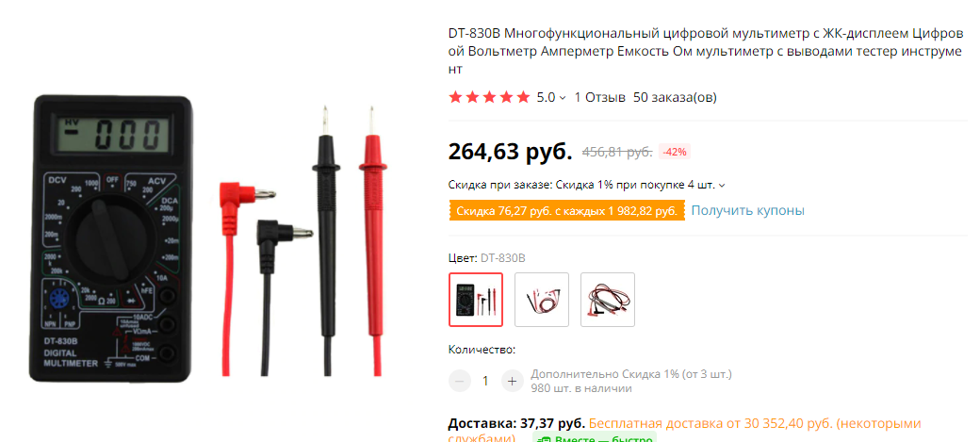This screenshot has width=980, height=442.
Task: Click the Вместе — быстро green badge
Action: 595,437
